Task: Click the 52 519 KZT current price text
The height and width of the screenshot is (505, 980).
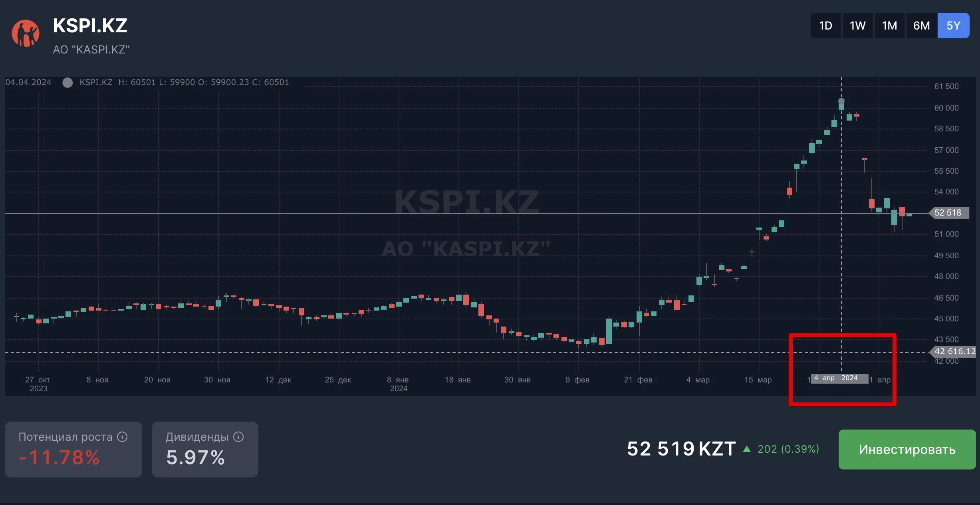Action: pos(681,449)
